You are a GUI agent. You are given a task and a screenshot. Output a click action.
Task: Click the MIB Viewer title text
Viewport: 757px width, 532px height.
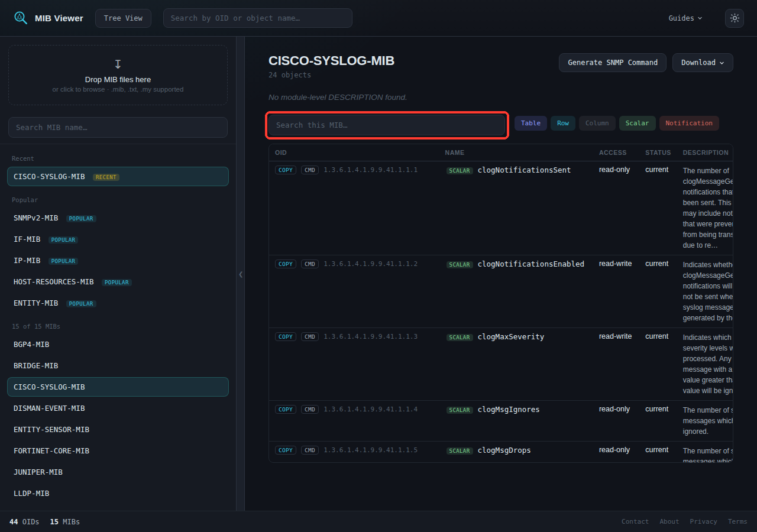pos(59,18)
